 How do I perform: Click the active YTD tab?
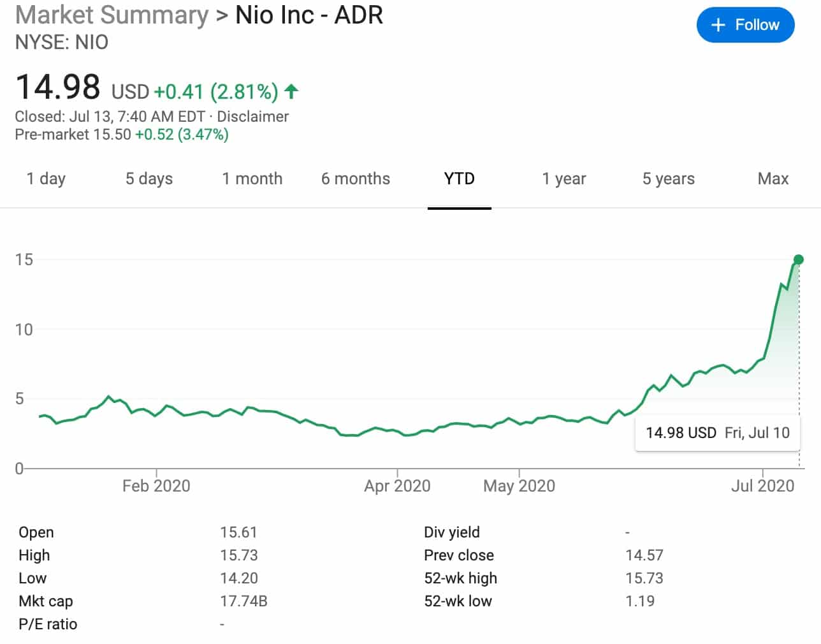[x=460, y=179]
